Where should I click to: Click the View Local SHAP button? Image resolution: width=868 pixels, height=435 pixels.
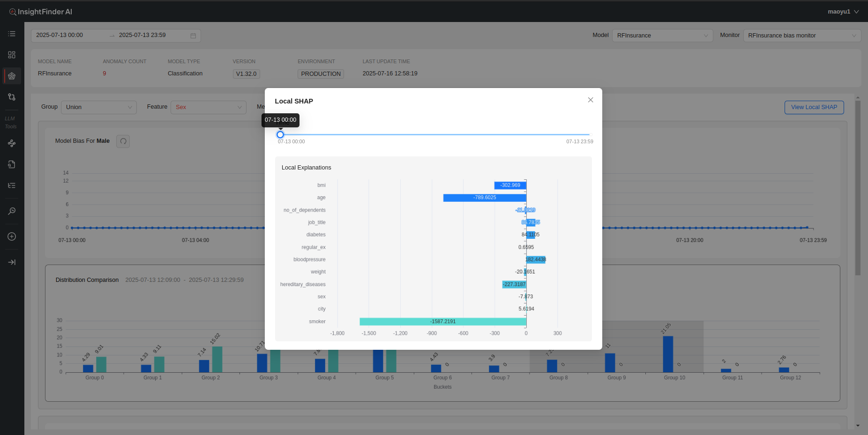814,107
